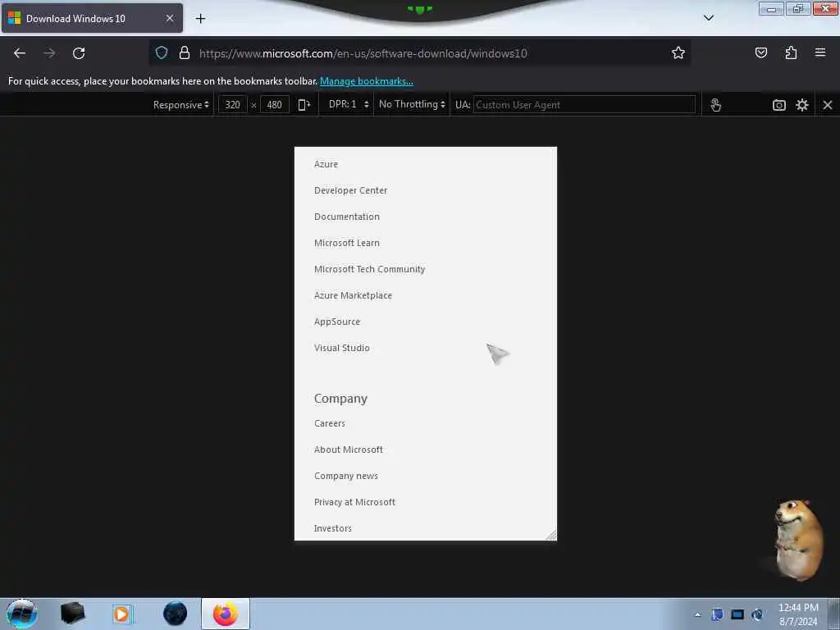Reload the current page
The image size is (840, 630).
[x=79, y=53]
